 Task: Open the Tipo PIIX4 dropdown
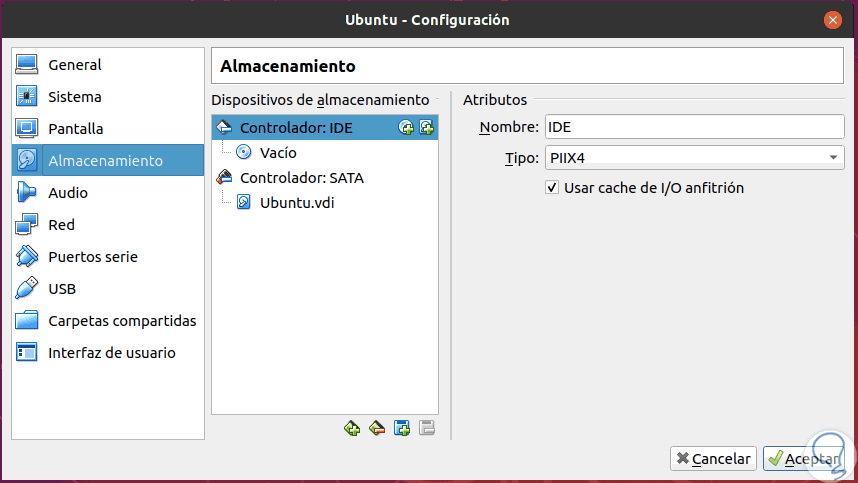tap(695, 157)
